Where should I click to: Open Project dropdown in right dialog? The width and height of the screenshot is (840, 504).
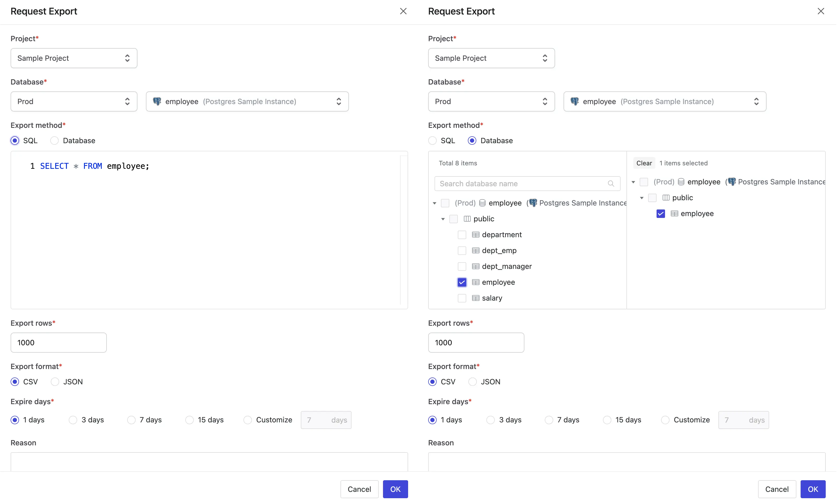tap(491, 58)
